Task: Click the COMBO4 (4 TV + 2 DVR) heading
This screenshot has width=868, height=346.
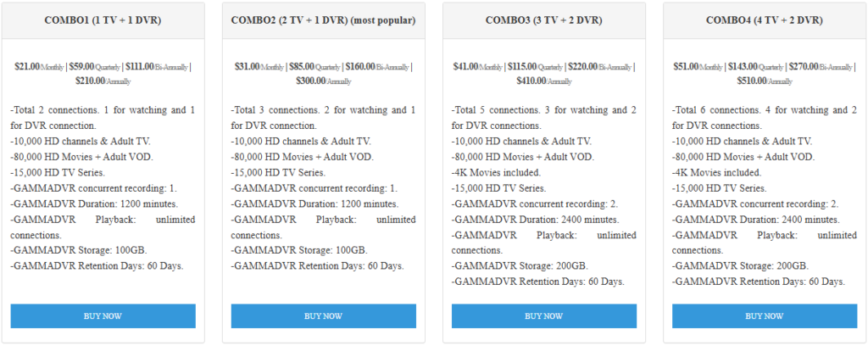Action: pos(764,20)
